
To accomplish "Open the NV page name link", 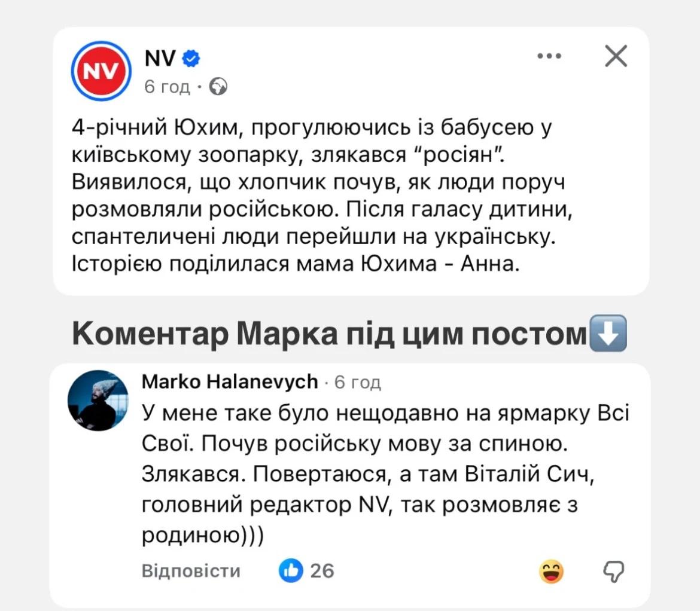I will [x=160, y=59].
